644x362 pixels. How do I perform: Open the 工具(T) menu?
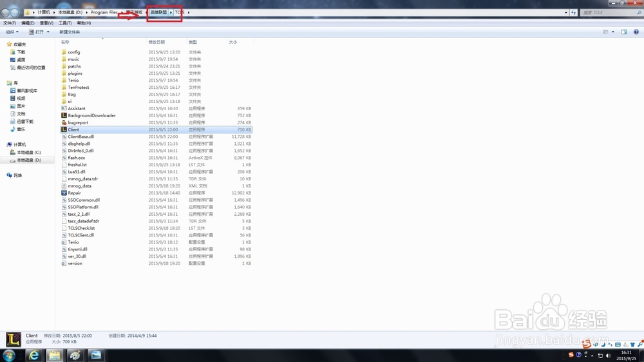[x=65, y=23]
